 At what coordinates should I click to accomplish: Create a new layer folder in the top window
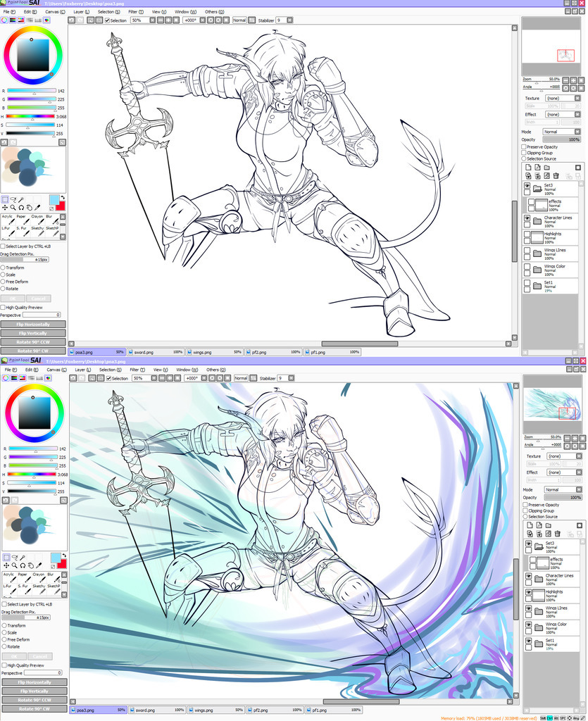tap(546, 168)
